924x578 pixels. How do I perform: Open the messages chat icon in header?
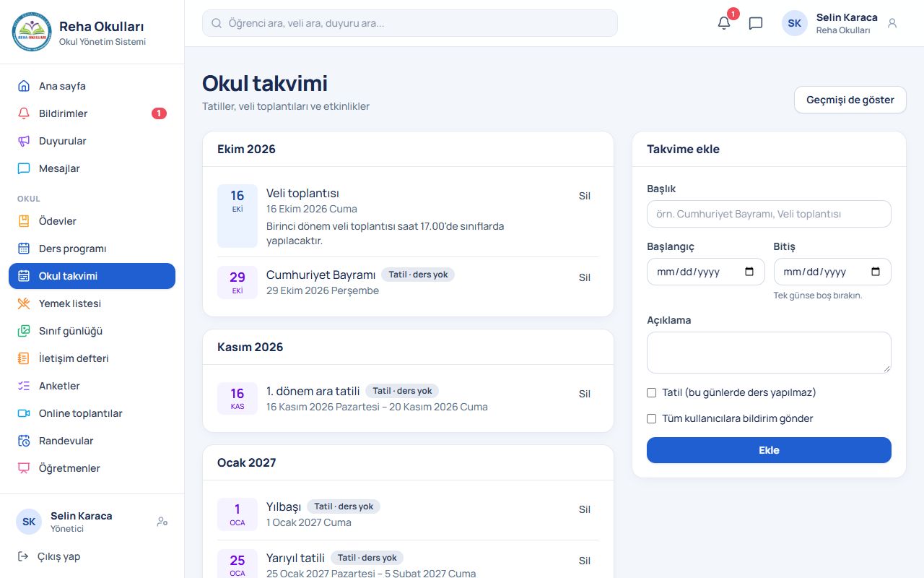pos(756,23)
